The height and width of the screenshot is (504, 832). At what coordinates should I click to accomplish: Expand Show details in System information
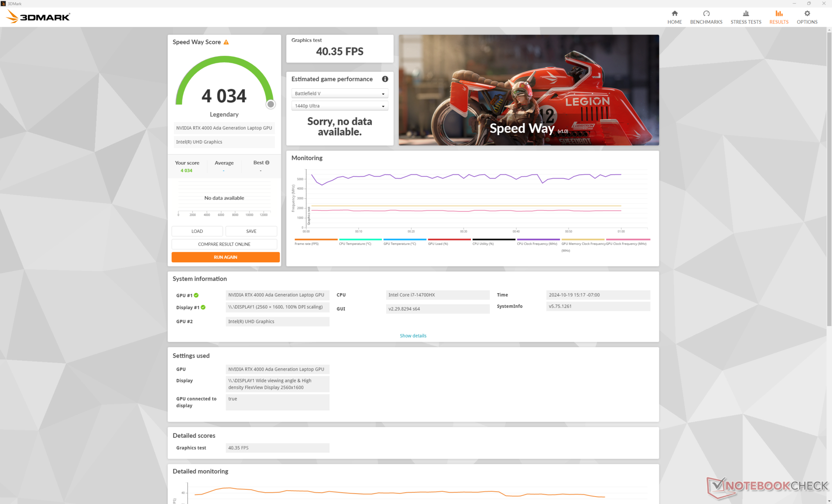(413, 336)
